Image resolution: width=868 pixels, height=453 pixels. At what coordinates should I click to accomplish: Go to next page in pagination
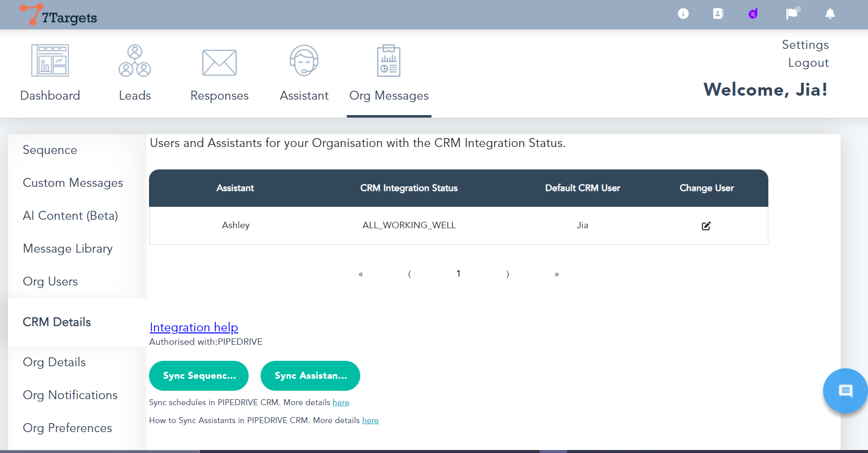508,274
